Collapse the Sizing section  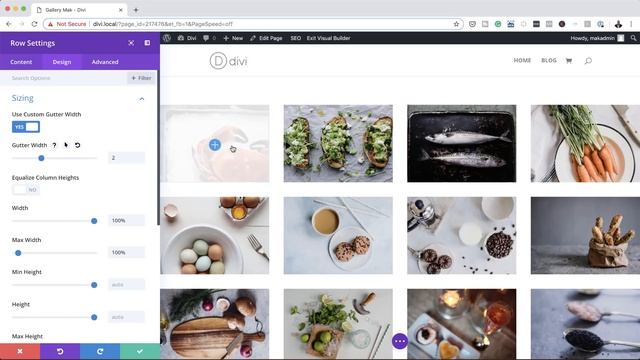point(142,99)
